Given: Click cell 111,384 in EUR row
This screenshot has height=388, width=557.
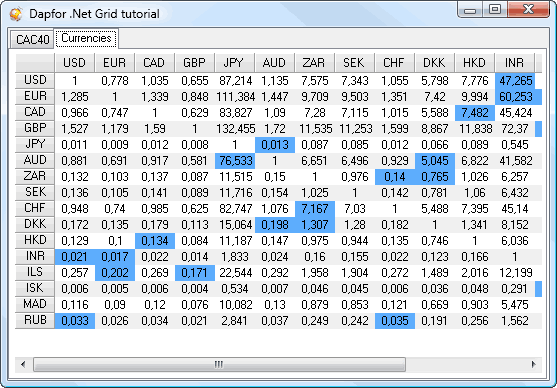Looking at the screenshot, I should tap(235, 97).
